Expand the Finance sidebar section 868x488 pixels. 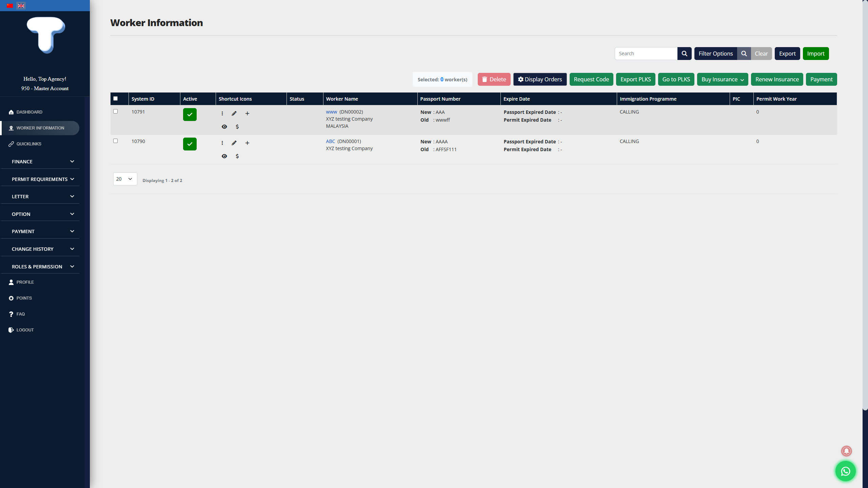pyautogui.click(x=40, y=162)
